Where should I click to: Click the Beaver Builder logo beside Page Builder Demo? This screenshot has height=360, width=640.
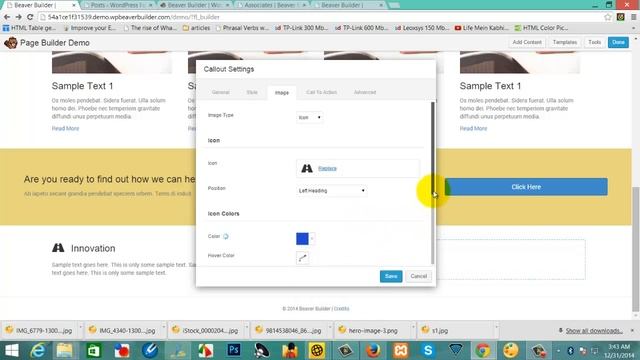11,42
